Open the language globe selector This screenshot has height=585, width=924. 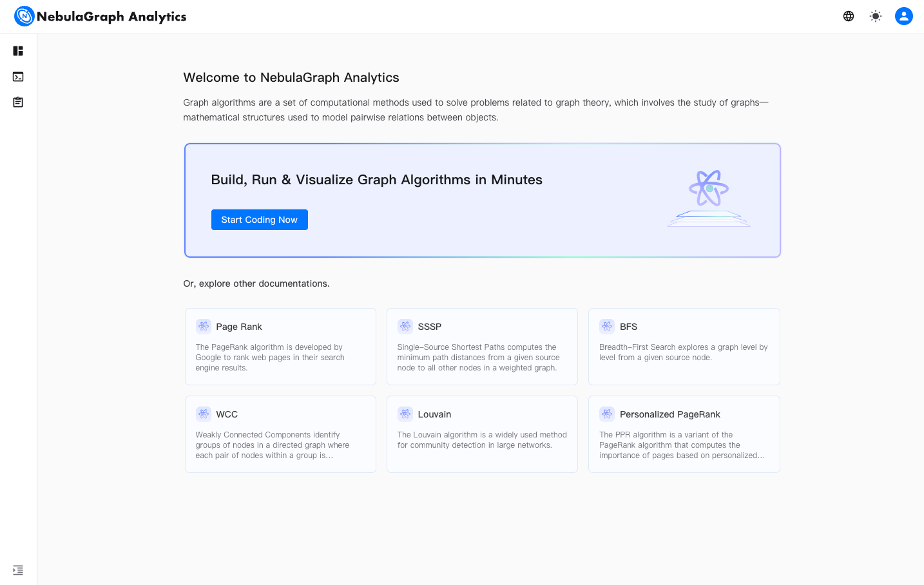tap(849, 16)
